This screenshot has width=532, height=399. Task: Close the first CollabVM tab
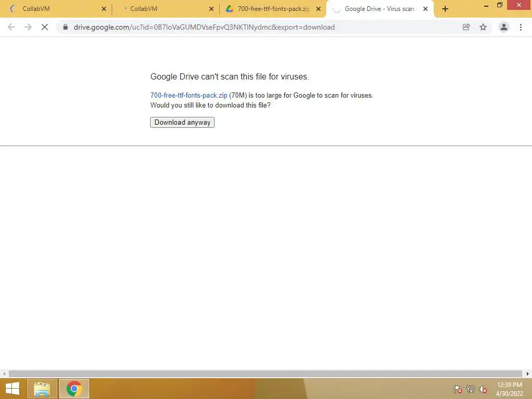(x=104, y=9)
